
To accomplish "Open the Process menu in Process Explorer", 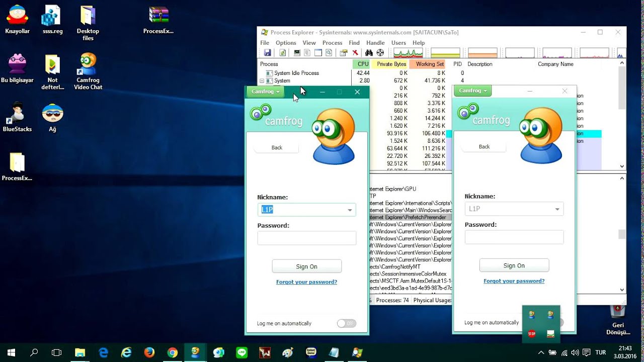I will 332,43.
